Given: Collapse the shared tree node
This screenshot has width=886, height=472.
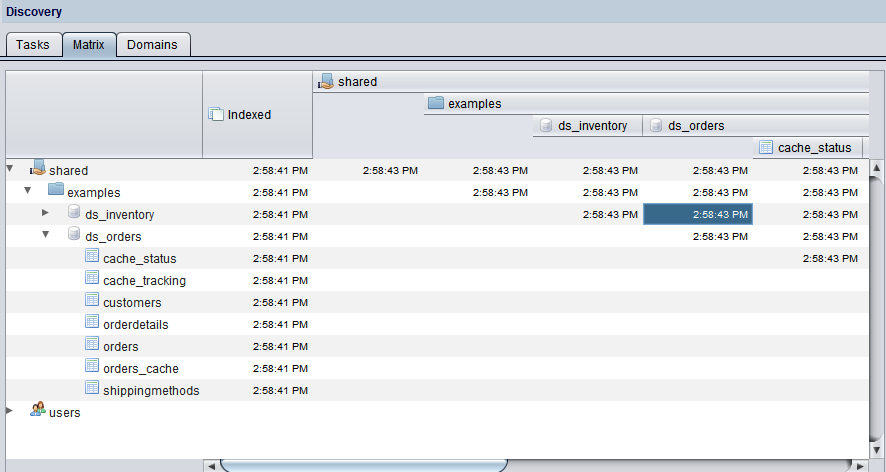Looking at the screenshot, I should tap(10, 168).
